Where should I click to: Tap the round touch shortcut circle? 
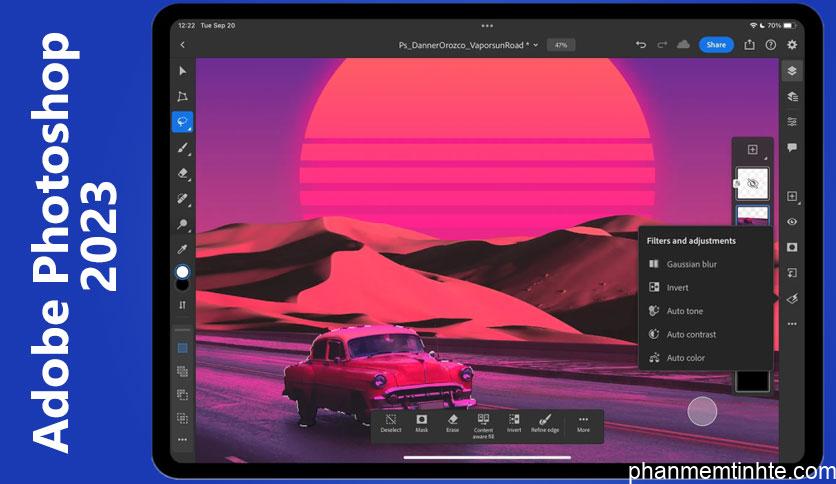click(x=702, y=412)
